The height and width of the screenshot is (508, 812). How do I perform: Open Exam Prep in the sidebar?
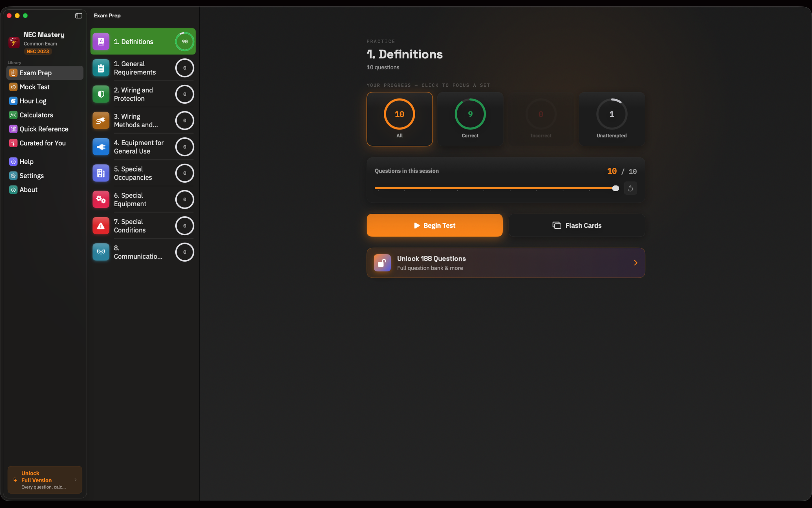pos(45,73)
